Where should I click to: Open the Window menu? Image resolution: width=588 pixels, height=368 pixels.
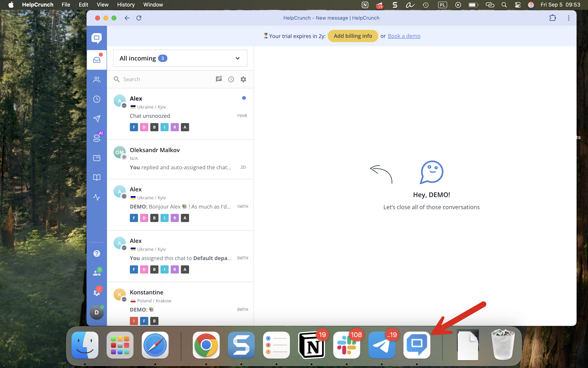click(153, 5)
